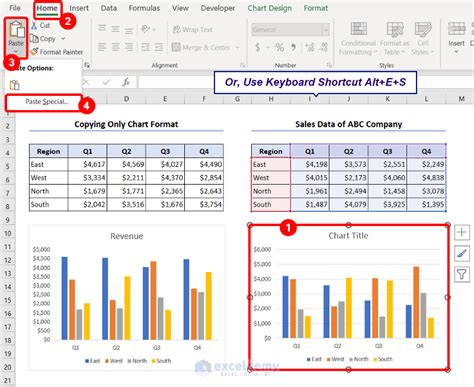Click the Paste clipboard icon
Image resolution: width=474 pixels, height=387 pixels.
(16, 29)
